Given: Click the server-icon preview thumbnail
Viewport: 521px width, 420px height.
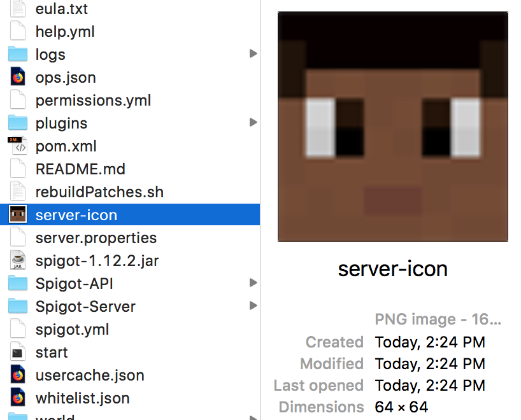Looking at the screenshot, I should 392,125.
